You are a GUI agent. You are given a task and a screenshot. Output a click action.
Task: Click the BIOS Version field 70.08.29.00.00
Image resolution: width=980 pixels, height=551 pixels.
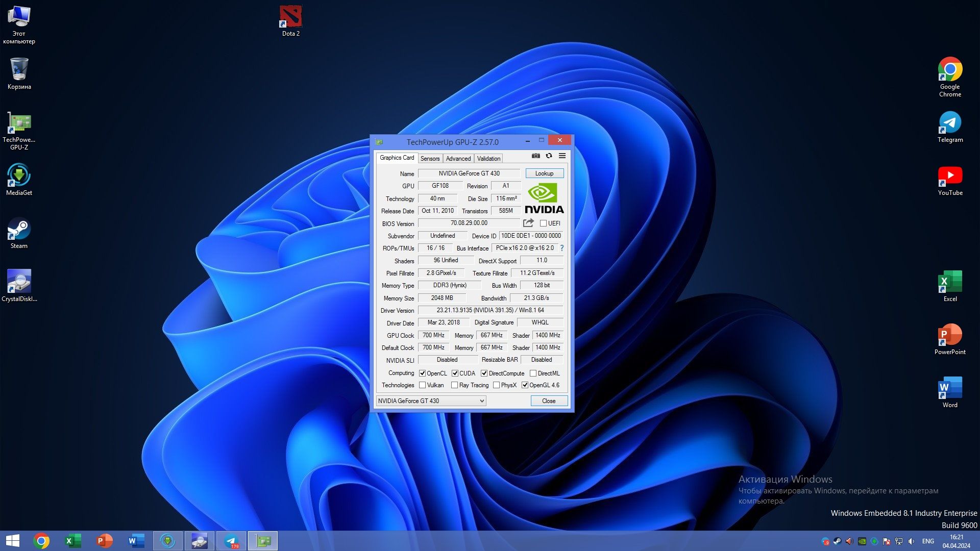coord(469,223)
